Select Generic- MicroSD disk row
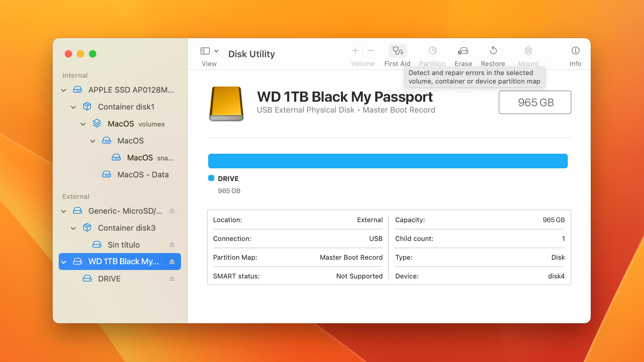Viewport: 644px width, 362px height. coord(120,211)
